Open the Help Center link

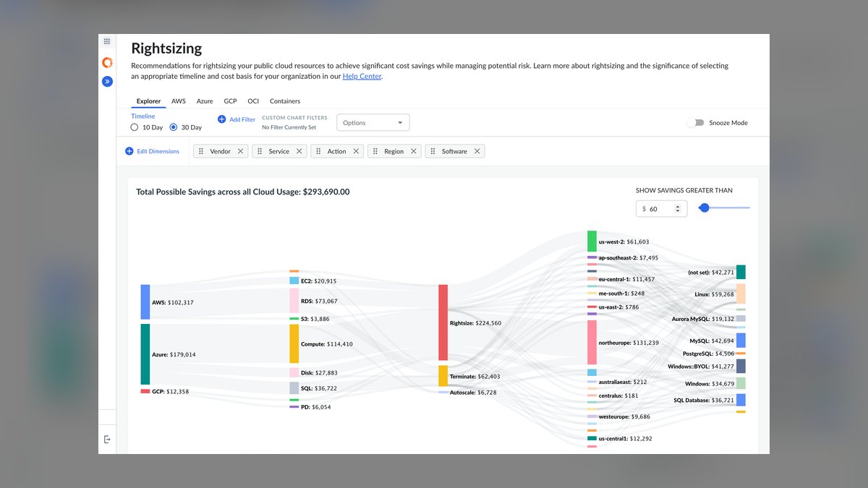(362, 76)
